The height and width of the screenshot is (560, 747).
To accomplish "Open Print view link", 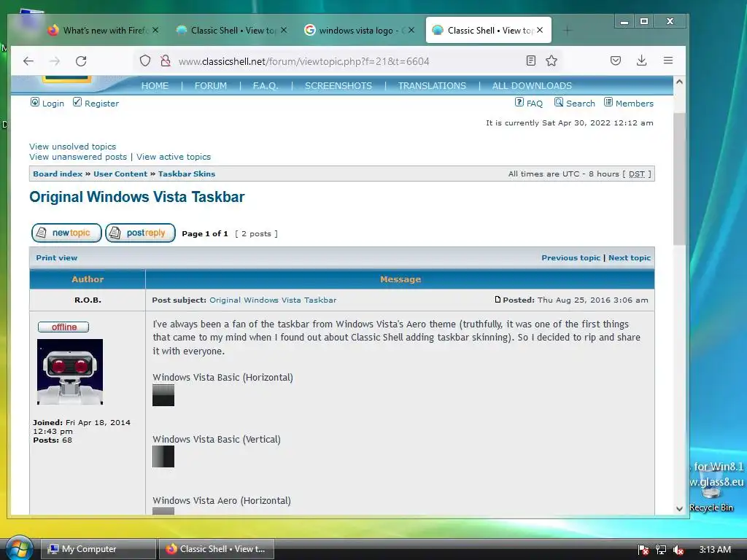I will [x=57, y=257].
